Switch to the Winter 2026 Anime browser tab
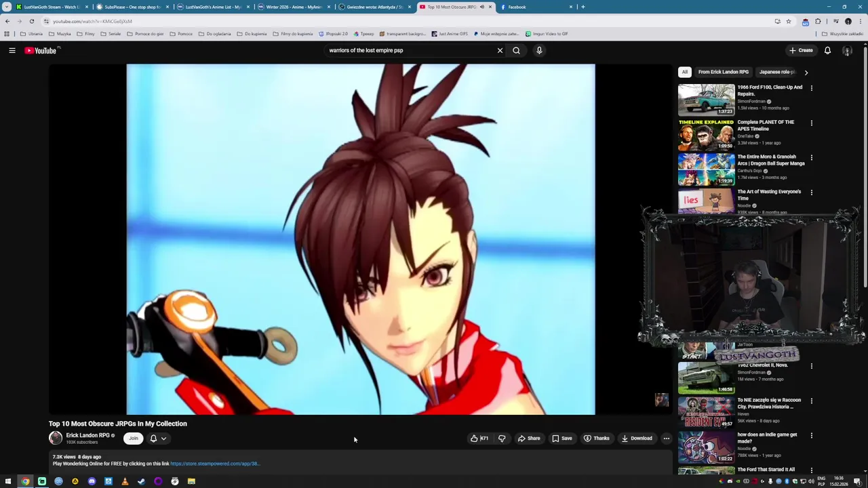The image size is (868, 488). (x=293, y=7)
